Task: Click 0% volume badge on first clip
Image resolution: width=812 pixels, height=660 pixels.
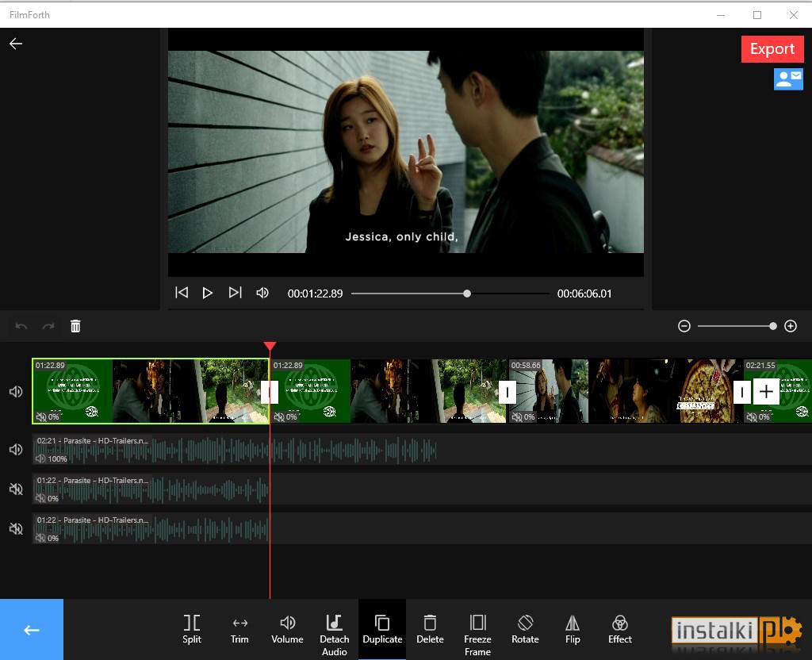Action: coord(47,416)
